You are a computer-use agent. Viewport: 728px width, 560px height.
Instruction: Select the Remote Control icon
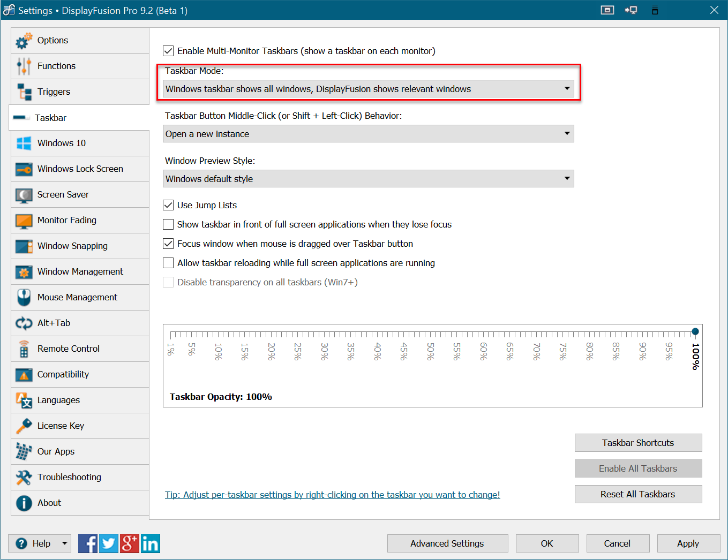click(24, 349)
